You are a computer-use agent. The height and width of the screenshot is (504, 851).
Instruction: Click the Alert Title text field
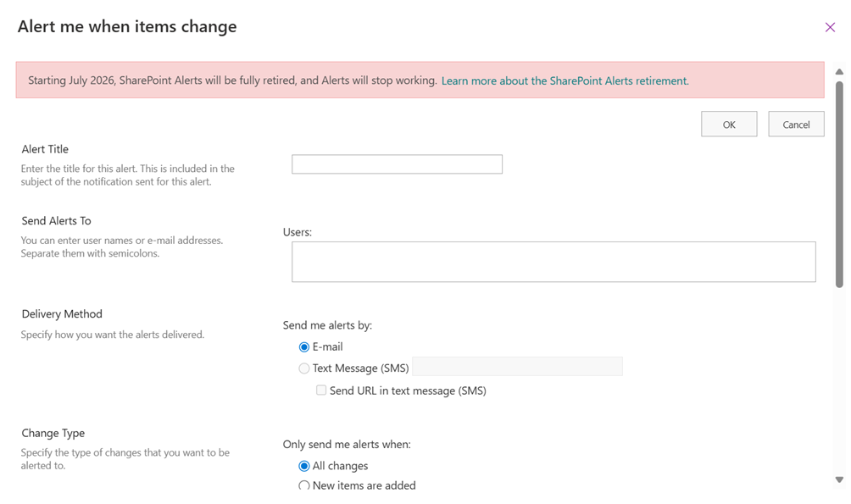[x=397, y=163]
